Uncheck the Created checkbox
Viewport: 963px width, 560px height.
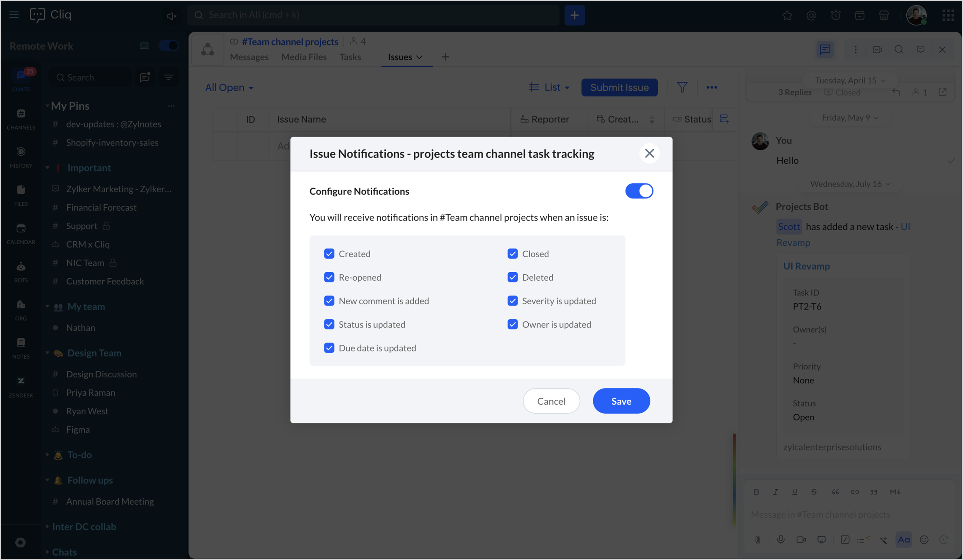pos(329,254)
